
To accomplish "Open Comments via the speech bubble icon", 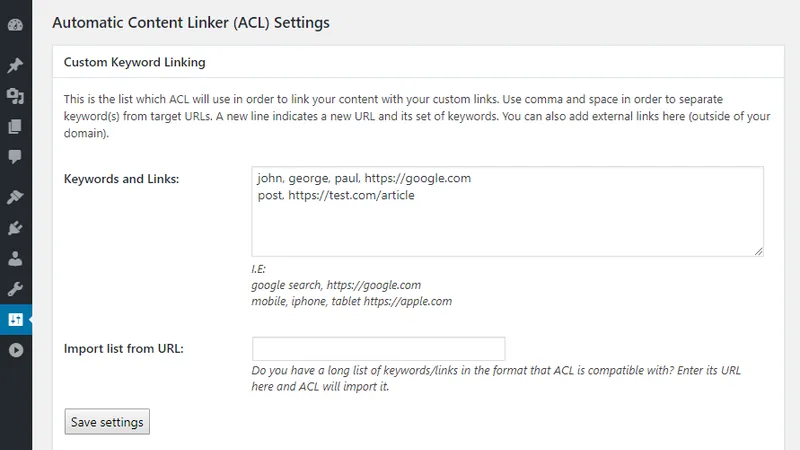I will click(x=15, y=157).
